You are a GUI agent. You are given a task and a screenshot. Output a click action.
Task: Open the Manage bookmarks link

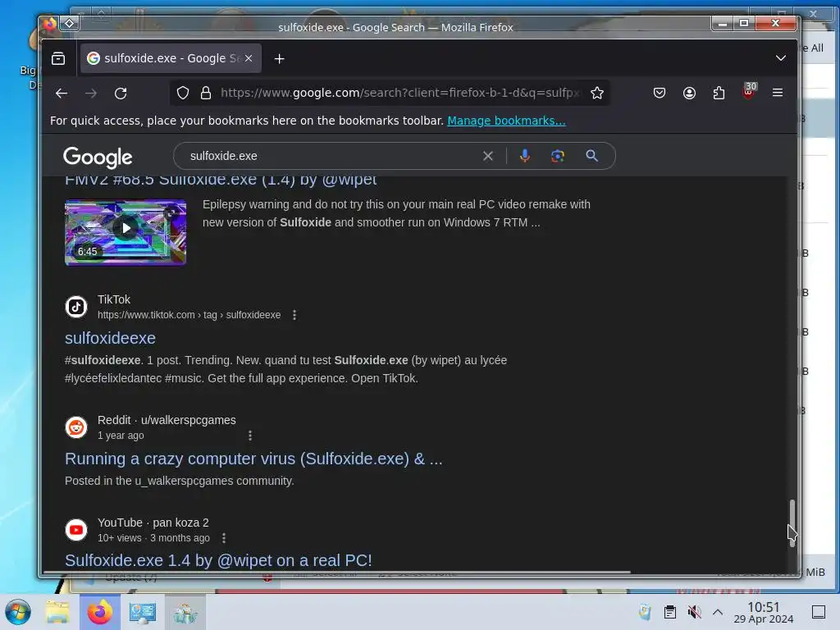[x=506, y=121]
